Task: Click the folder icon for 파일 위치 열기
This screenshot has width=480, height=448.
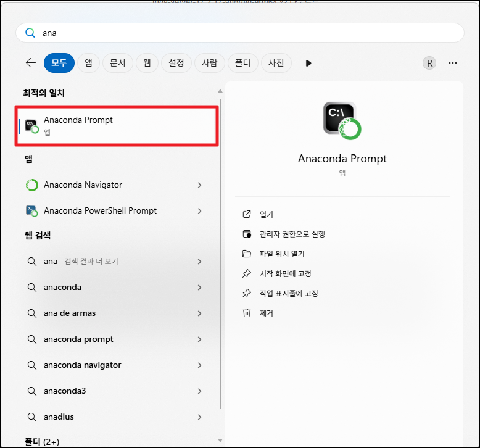Action: pos(247,254)
